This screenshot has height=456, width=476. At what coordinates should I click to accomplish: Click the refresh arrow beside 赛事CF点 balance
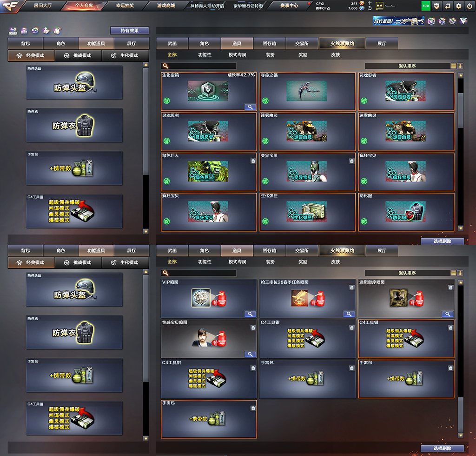370,8
